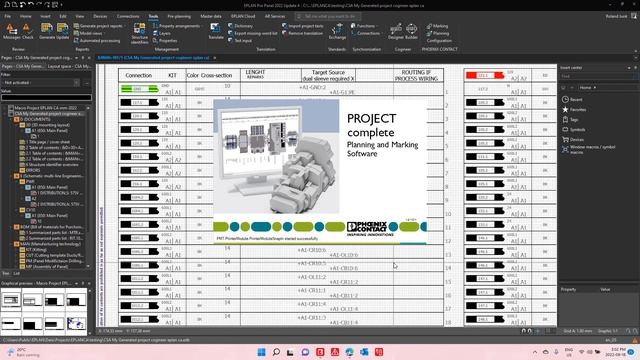Open Phoenix Contact Marking

(x=437, y=26)
